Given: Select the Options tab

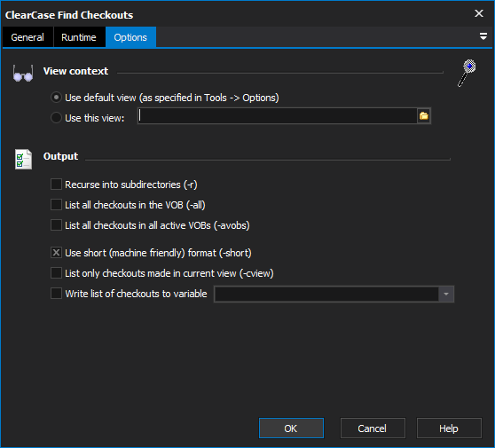Looking at the screenshot, I should coord(130,37).
